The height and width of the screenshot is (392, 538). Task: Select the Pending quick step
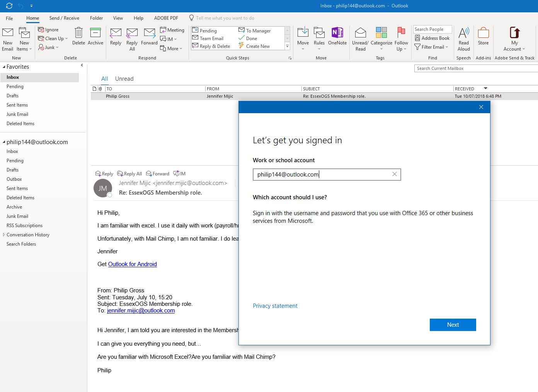[x=204, y=31]
